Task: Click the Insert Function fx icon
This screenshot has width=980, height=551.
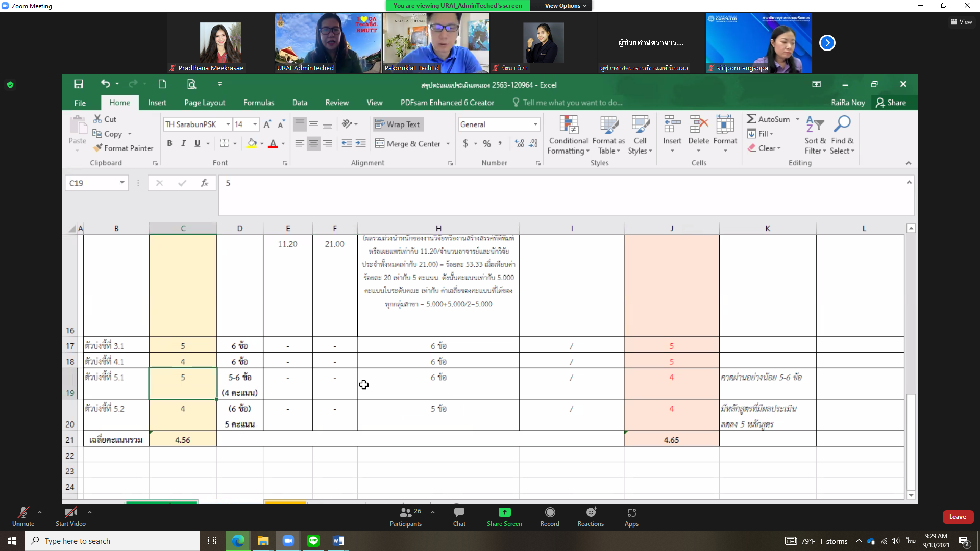Action: [204, 183]
